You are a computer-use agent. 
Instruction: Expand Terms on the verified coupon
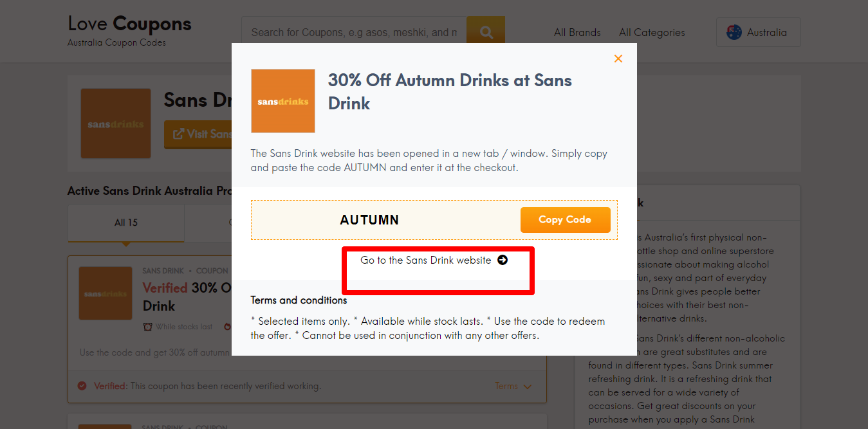[x=513, y=386]
